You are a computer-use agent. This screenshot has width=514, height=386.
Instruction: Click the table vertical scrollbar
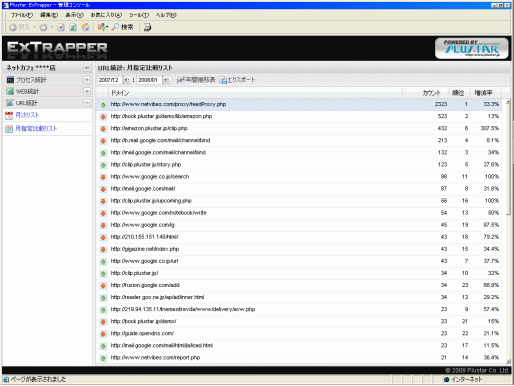(x=508, y=231)
